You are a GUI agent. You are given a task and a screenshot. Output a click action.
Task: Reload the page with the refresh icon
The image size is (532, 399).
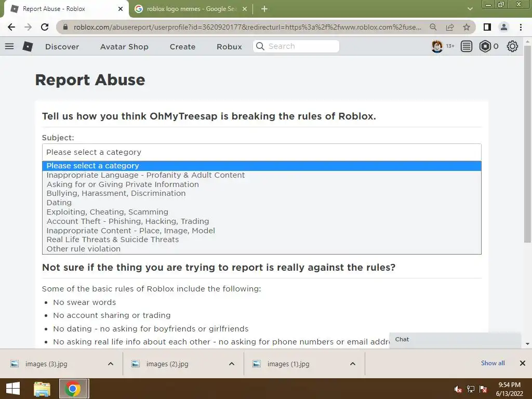[x=45, y=27]
